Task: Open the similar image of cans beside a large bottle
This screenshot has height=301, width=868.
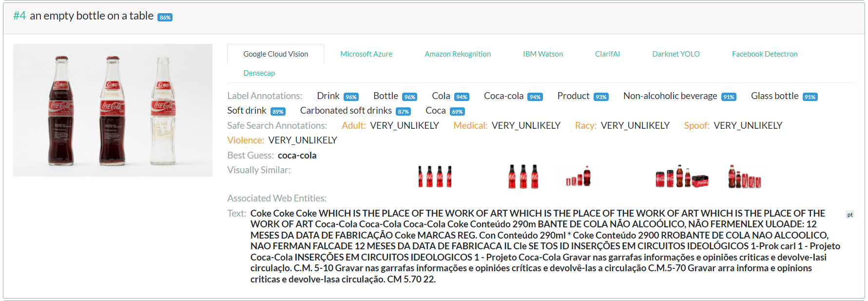Action: pos(579,177)
